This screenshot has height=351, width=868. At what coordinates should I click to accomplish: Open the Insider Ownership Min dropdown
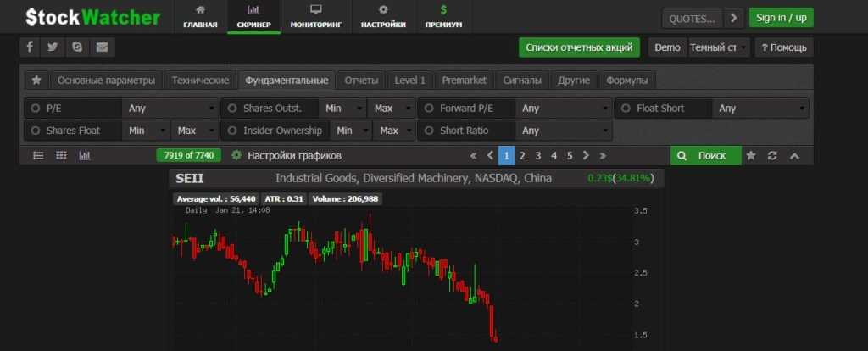[352, 131]
